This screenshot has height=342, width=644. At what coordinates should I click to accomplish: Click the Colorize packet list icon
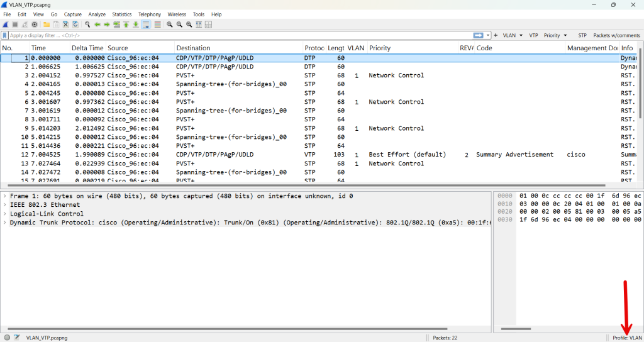[157, 25]
